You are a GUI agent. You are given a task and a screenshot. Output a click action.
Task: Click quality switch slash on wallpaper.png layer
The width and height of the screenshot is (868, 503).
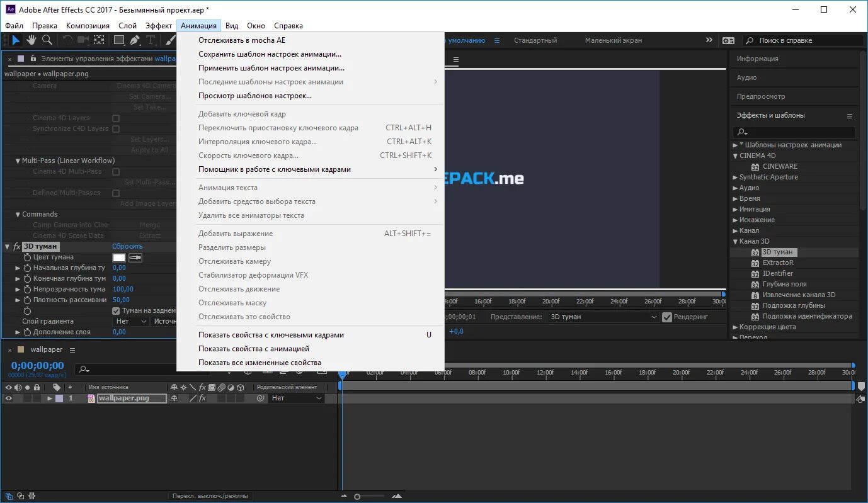pos(193,398)
